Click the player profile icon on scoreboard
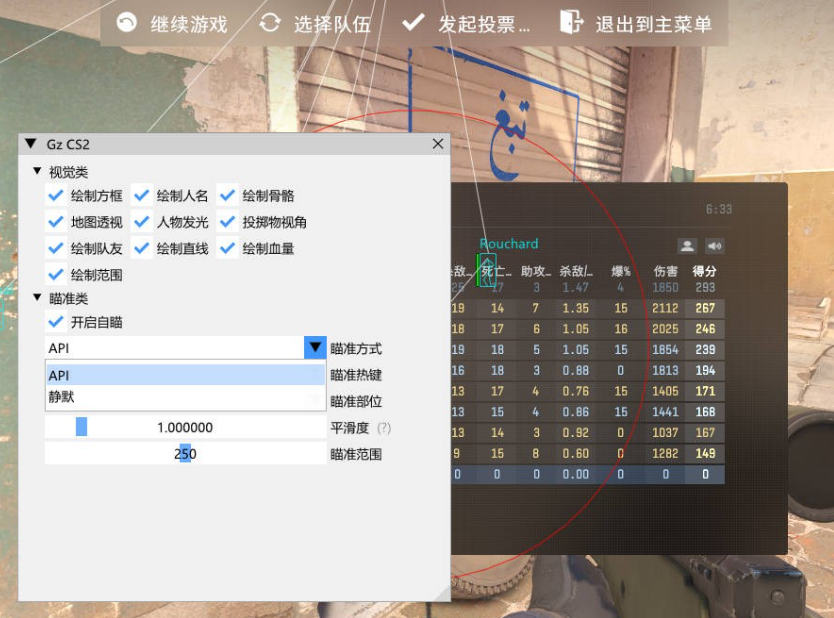 (687, 246)
